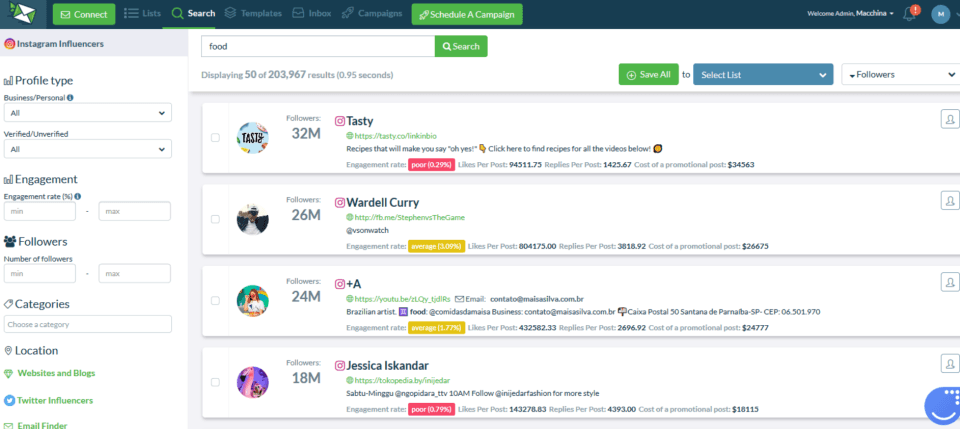
Task: Click the Save All button
Action: (x=648, y=75)
